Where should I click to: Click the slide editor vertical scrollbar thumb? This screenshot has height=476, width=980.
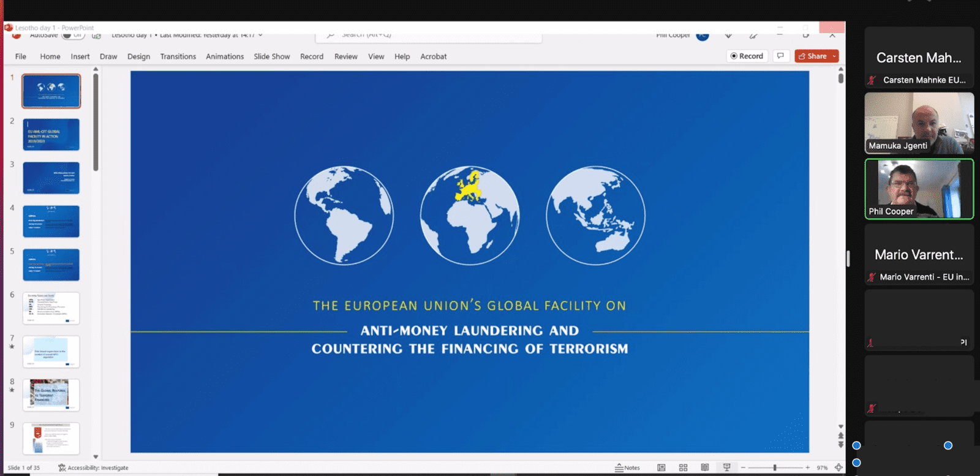[841, 78]
